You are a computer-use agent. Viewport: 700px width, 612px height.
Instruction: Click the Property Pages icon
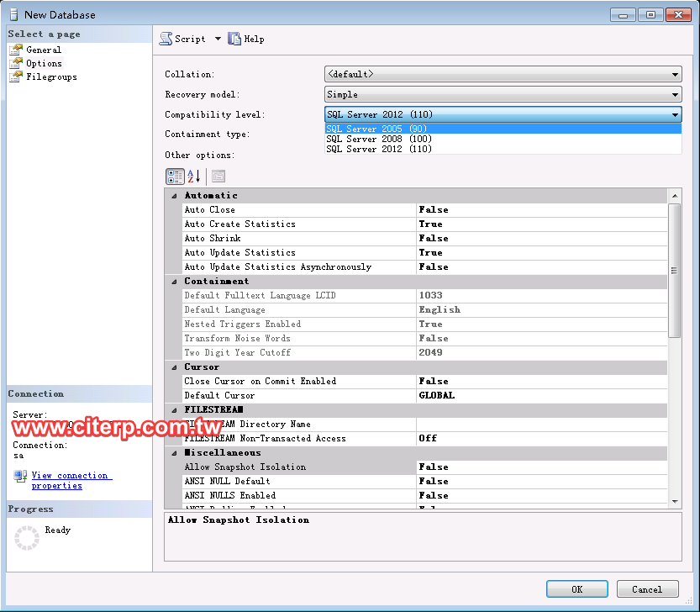coord(218,177)
